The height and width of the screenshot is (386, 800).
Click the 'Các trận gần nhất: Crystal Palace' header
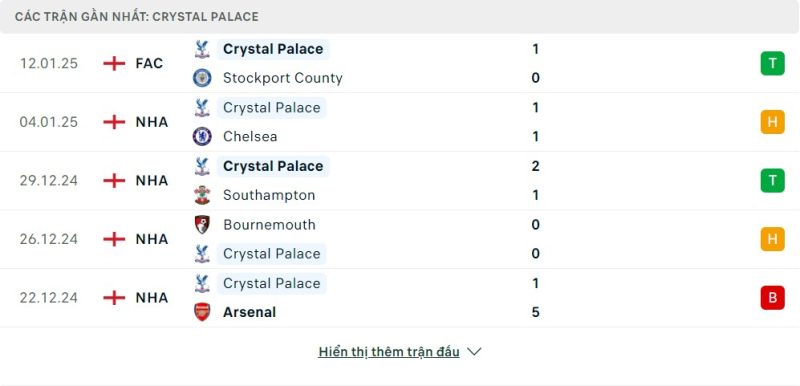(137, 17)
